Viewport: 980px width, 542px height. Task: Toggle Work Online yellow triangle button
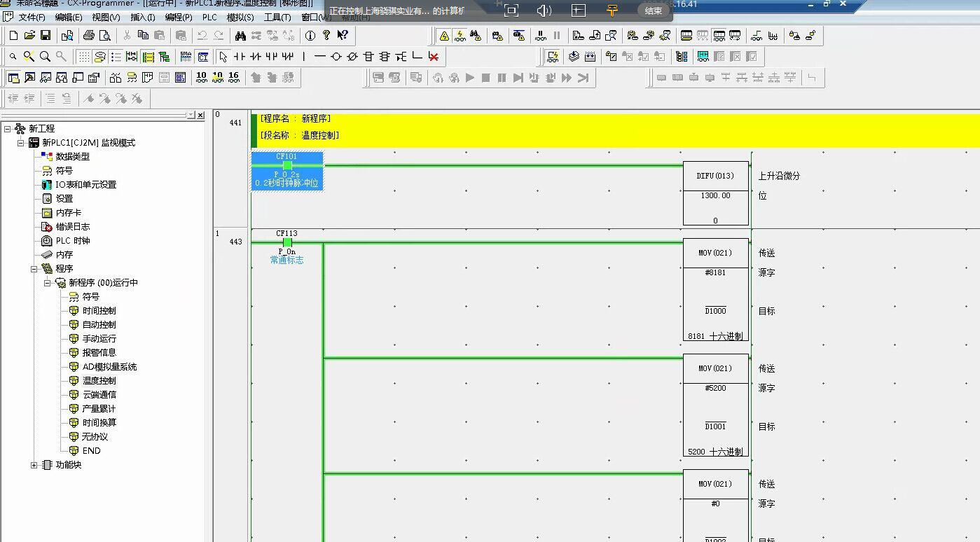444,36
